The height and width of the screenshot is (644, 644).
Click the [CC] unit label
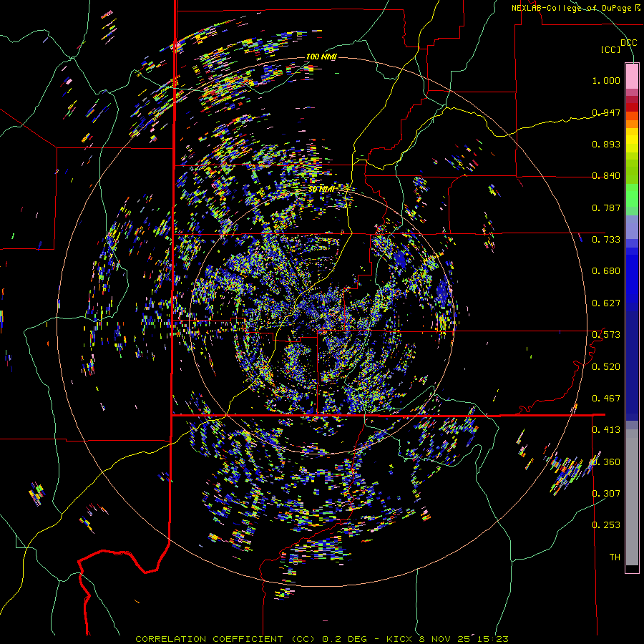tap(611, 49)
